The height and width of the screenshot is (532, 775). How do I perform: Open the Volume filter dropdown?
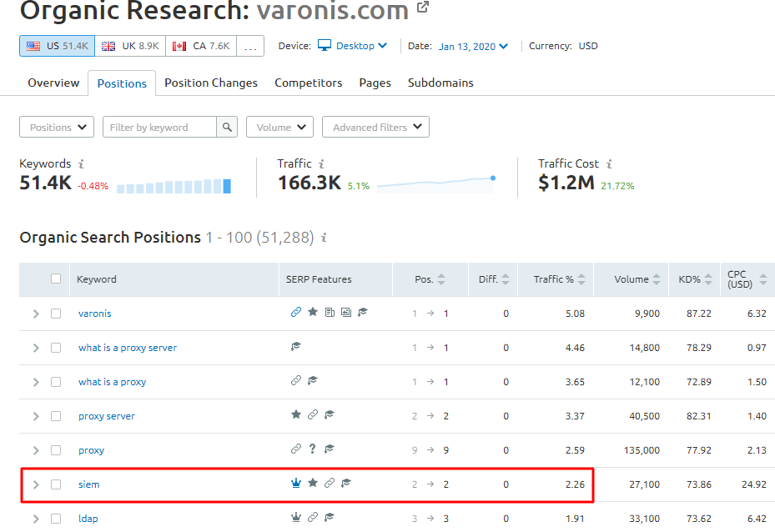tap(279, 127)
